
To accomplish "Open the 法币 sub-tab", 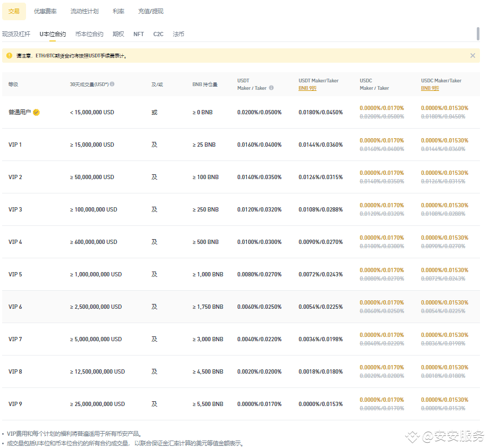I will 178,34.
